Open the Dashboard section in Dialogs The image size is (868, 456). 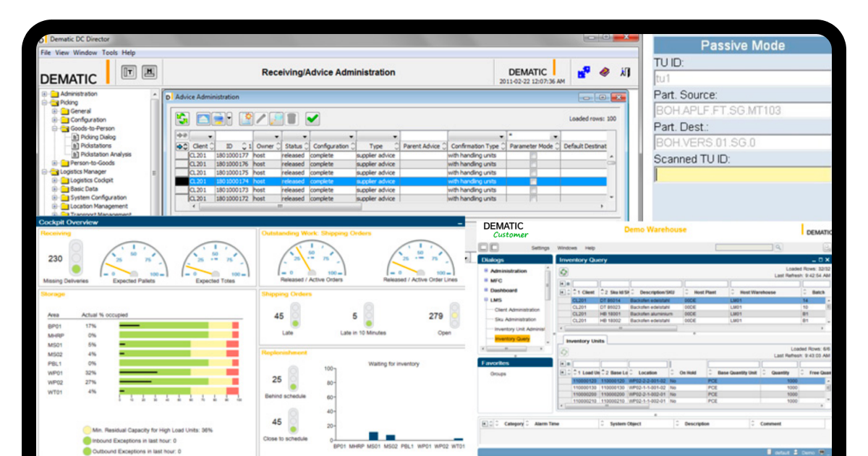[504, 290]
